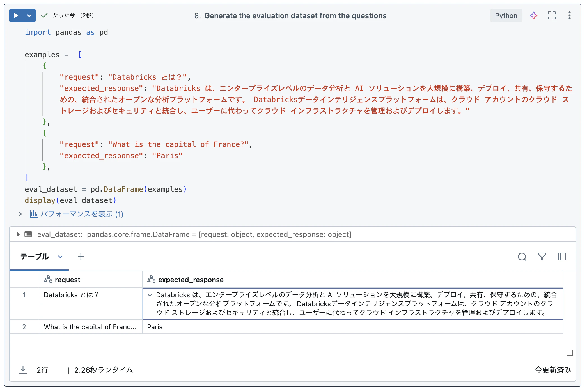Download the table results
The image size is (587, 392).
pyautogui.click(x=23, y=370)
